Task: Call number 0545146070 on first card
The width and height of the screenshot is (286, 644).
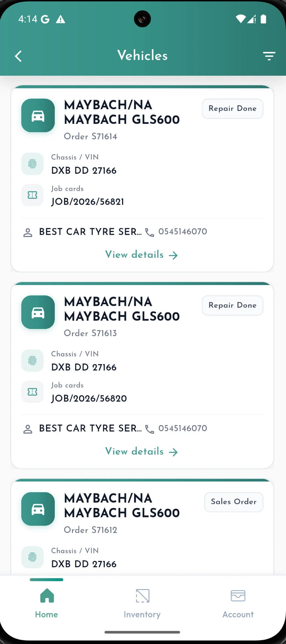Action: tap(183, 232)
